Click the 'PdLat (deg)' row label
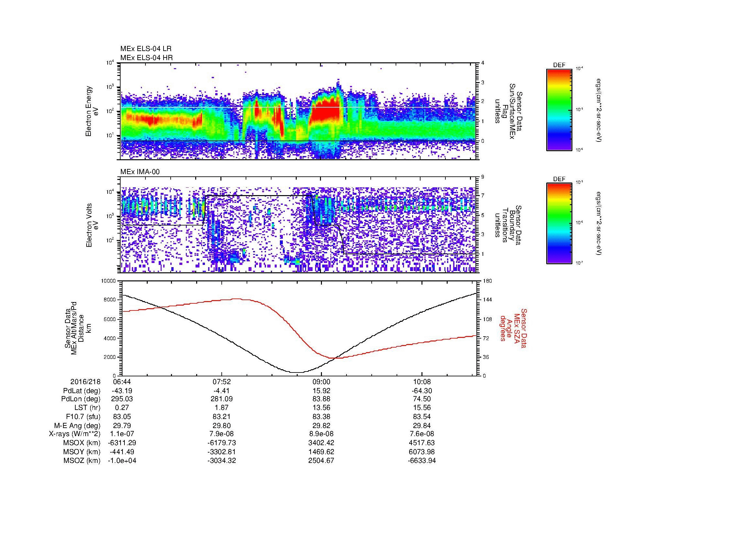 [82, 391]
